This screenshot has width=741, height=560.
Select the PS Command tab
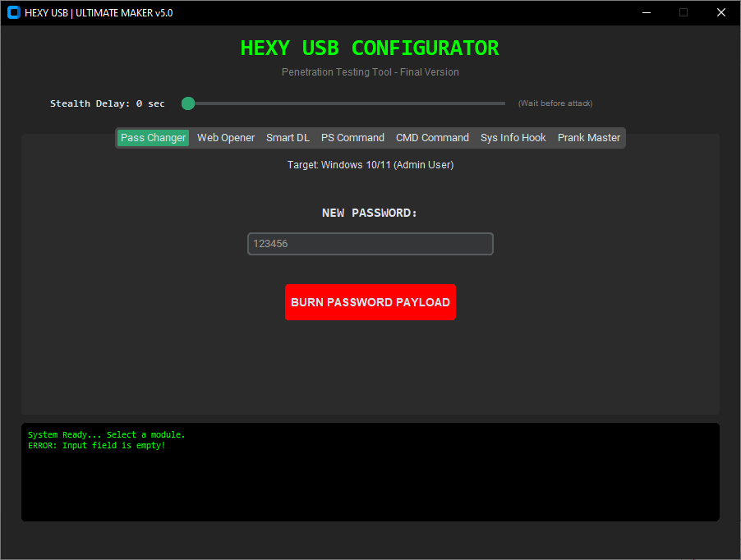pyautogui.click(x=352, y=137)
